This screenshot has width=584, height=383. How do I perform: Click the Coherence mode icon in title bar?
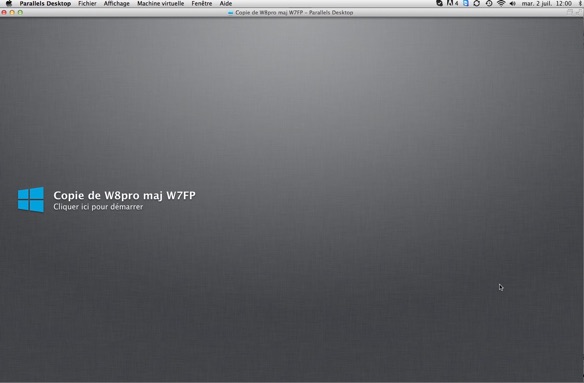coord(569,12)
